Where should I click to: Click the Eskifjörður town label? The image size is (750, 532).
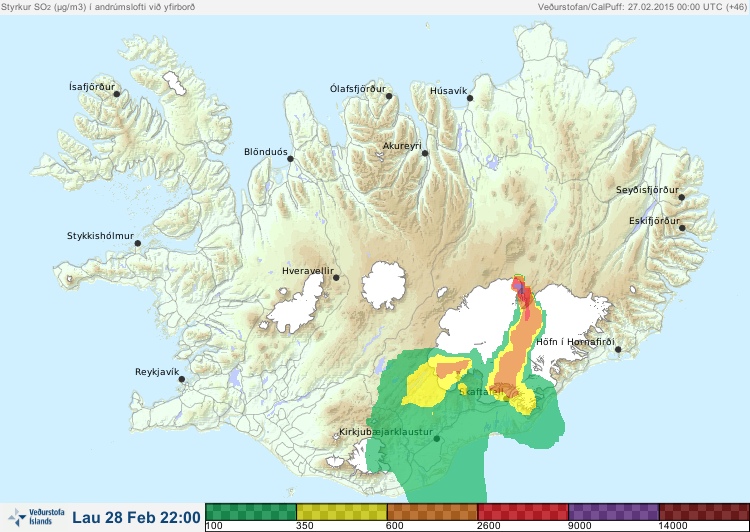click(x=654, y=221)
